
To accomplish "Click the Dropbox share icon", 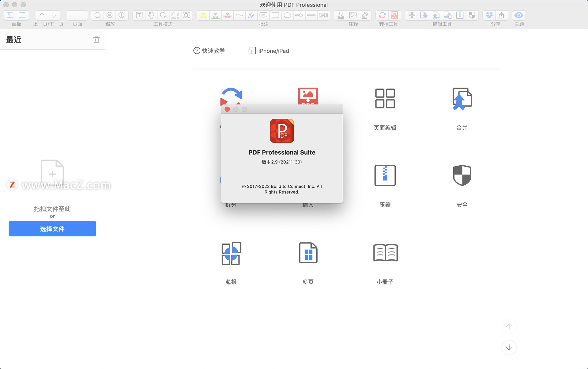I will point(489,15).
